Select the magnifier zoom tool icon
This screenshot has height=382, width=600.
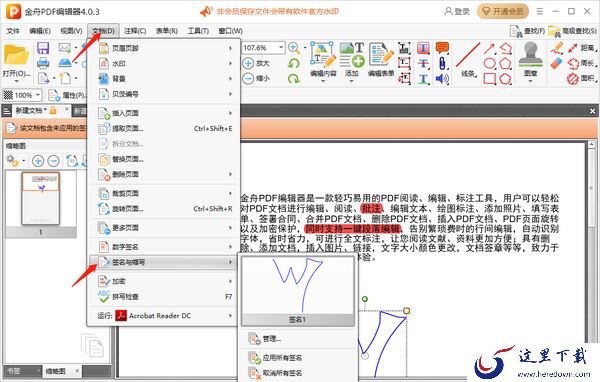(x=293, y=48)
